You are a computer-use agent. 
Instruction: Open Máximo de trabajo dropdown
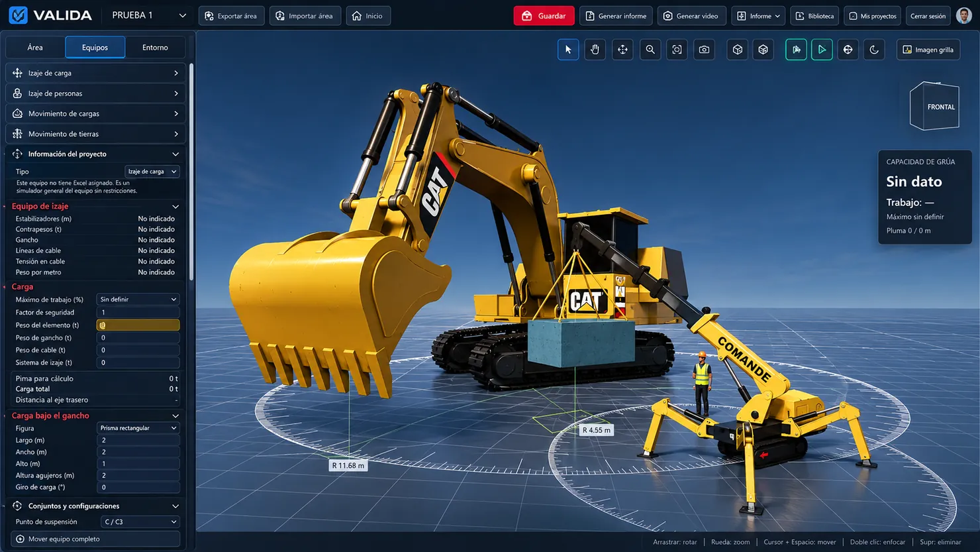point(138,300)
